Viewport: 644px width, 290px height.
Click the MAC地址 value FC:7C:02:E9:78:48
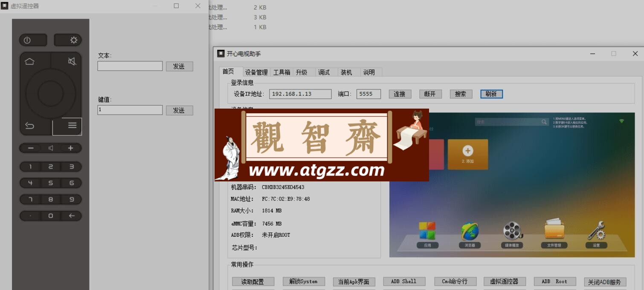click(286, 199)
